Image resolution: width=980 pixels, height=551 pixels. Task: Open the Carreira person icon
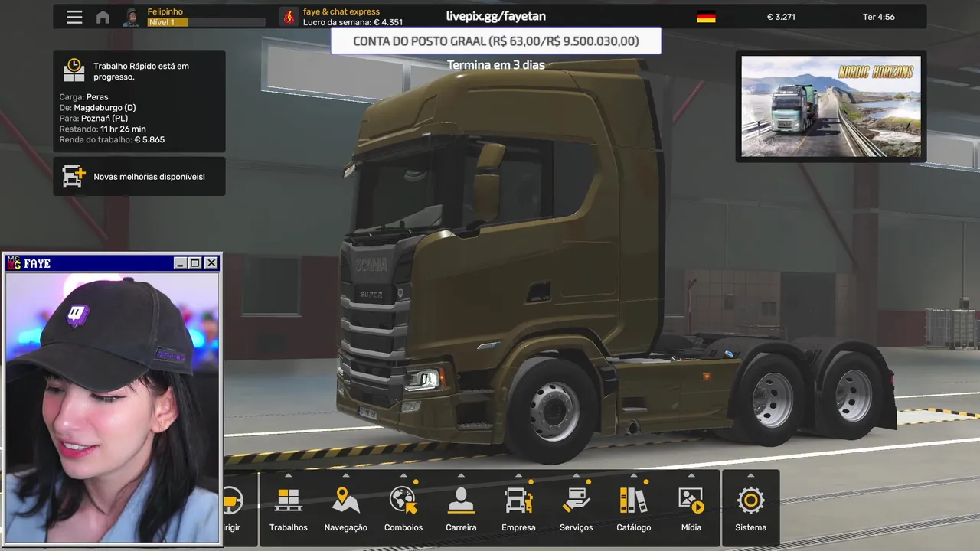point(461,500)
